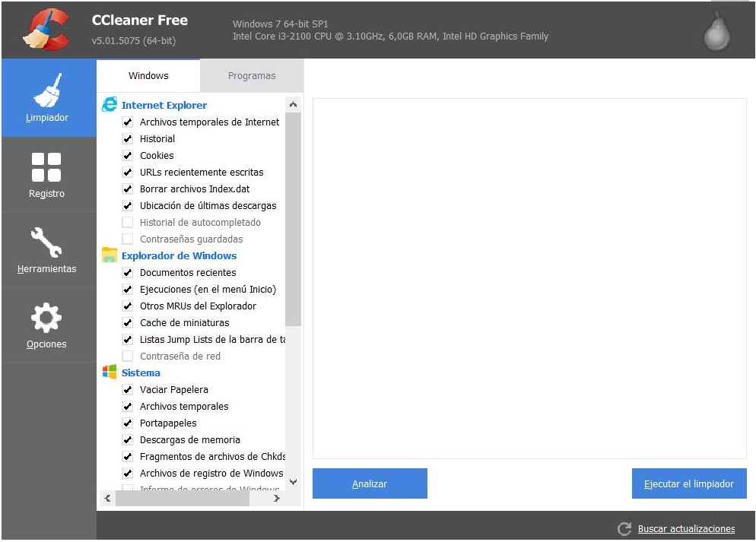Select the Internet Explorer category heading
The width and height of the screenshot is (756, 542).
click(x=164, y=105)
